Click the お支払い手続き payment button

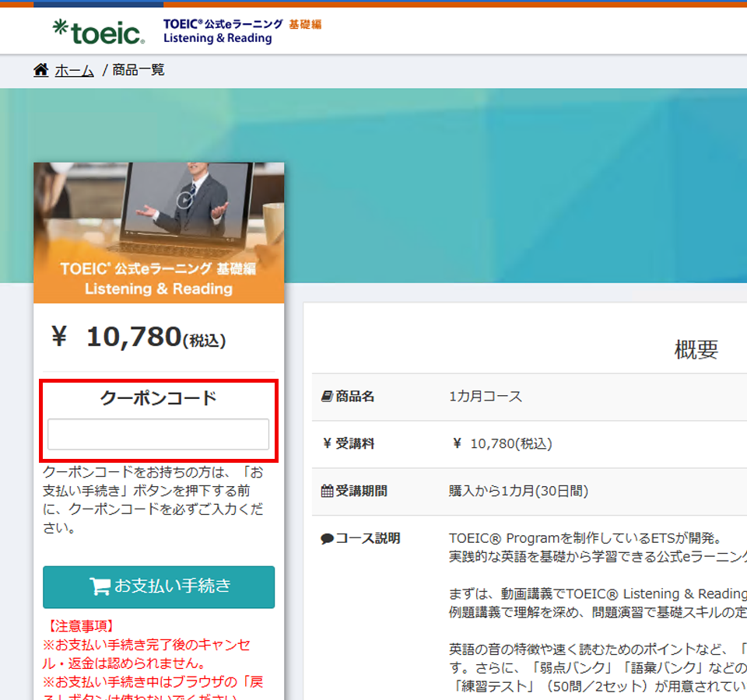tap(159, 586)
